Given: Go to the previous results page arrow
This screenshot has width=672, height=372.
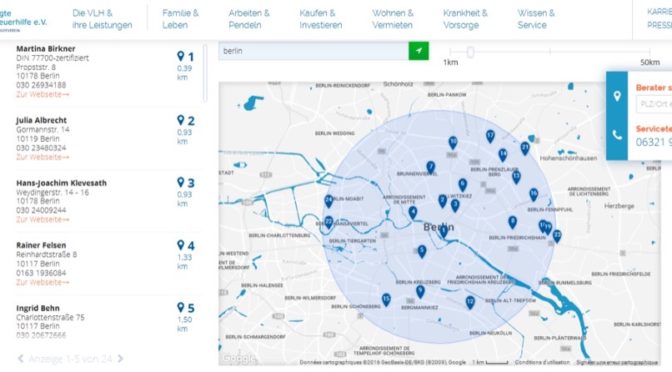Looking at the screenshot, I should pyautogui.click(x=20, y=358).
